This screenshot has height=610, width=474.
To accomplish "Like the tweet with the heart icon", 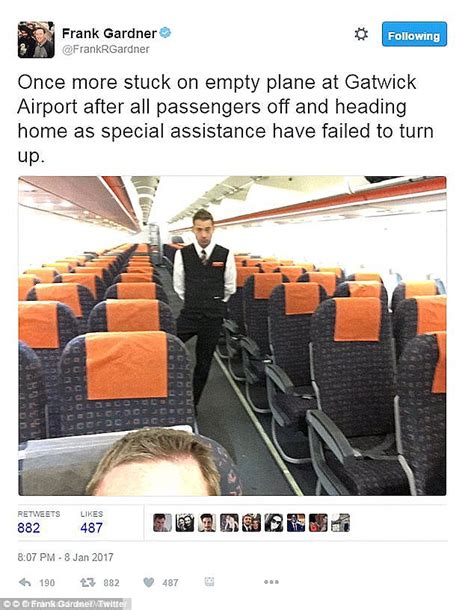I will click(149, 582).
